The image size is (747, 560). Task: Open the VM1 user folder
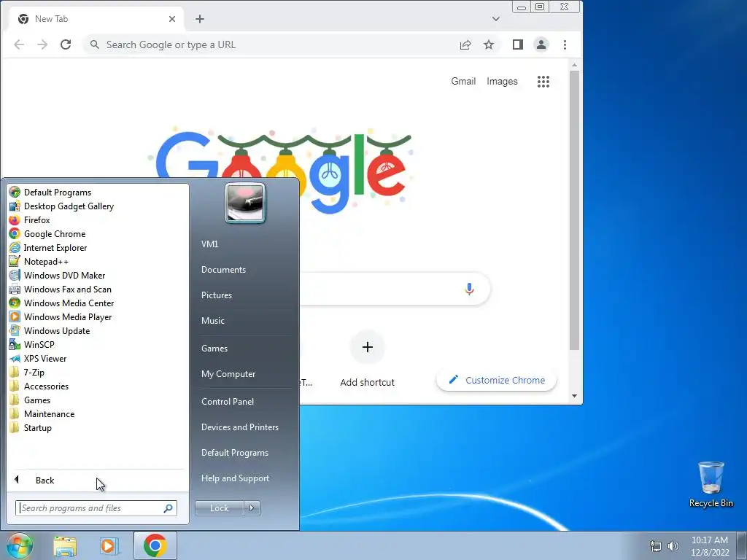(x=209, y=244)
